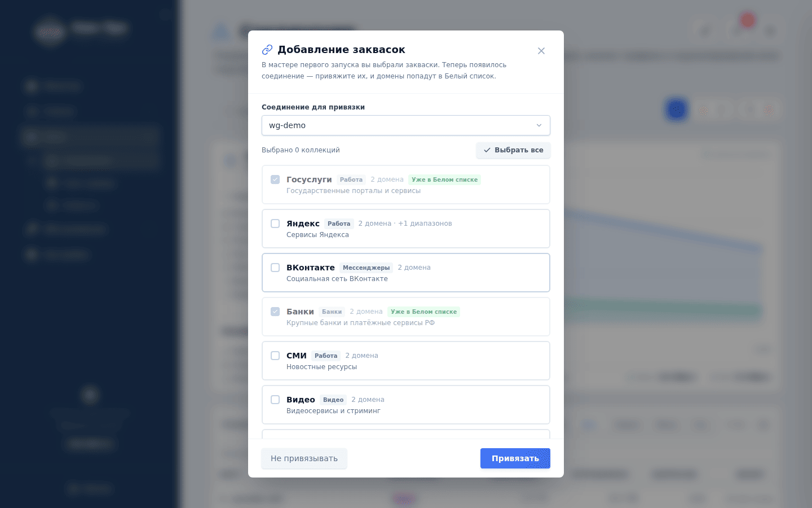Open the wg-demo connection dropdown
The height and width of the screenshot is (508, 812).
click(x=406, y=125)
